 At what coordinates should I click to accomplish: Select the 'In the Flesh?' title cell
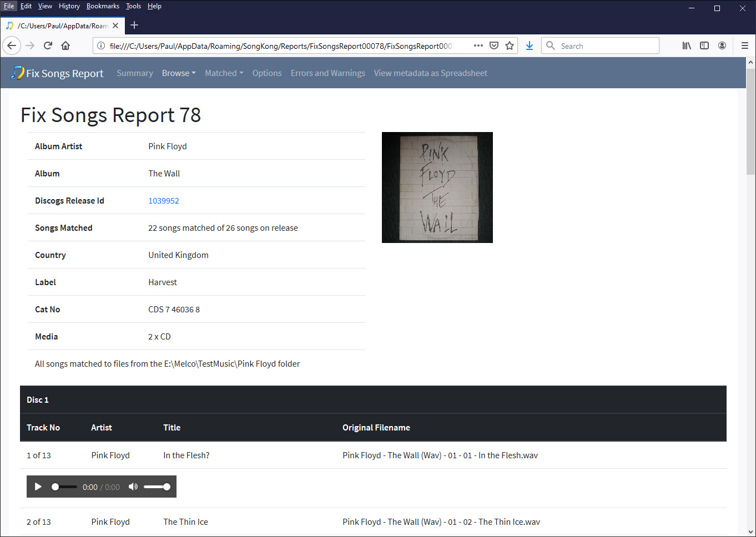click(x=187, y=455)
